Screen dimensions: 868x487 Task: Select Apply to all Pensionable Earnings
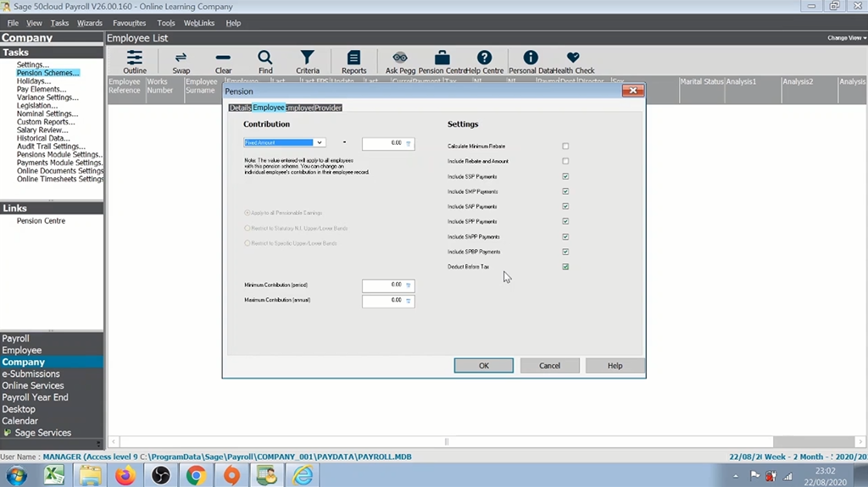(x=248, y=213)
